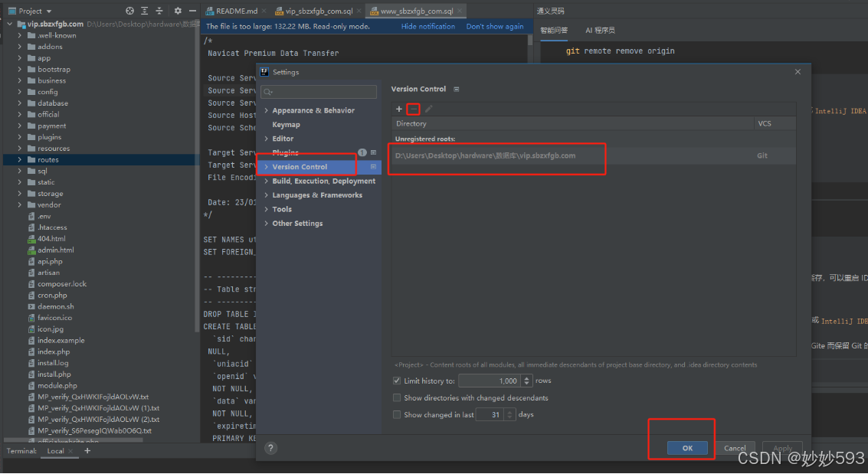The image size is (868, 474).
Task: Remove the selected mapping with minus icon
Action: coord(414,109)
